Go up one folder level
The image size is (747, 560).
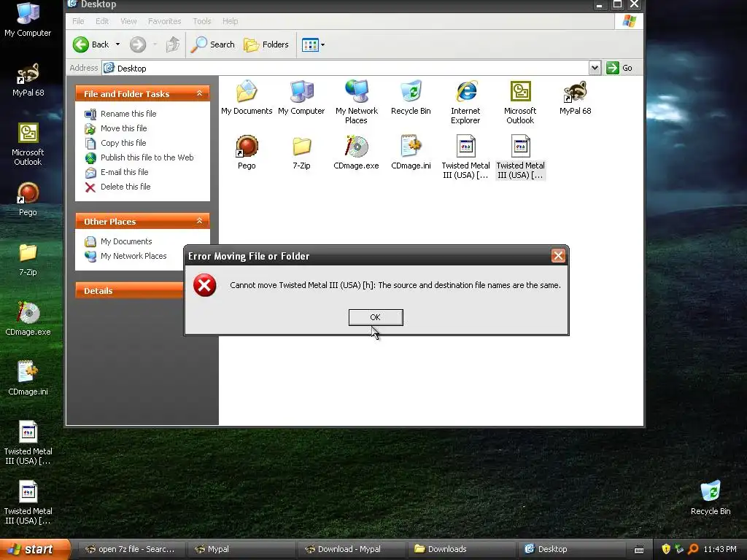pos(172,44)
